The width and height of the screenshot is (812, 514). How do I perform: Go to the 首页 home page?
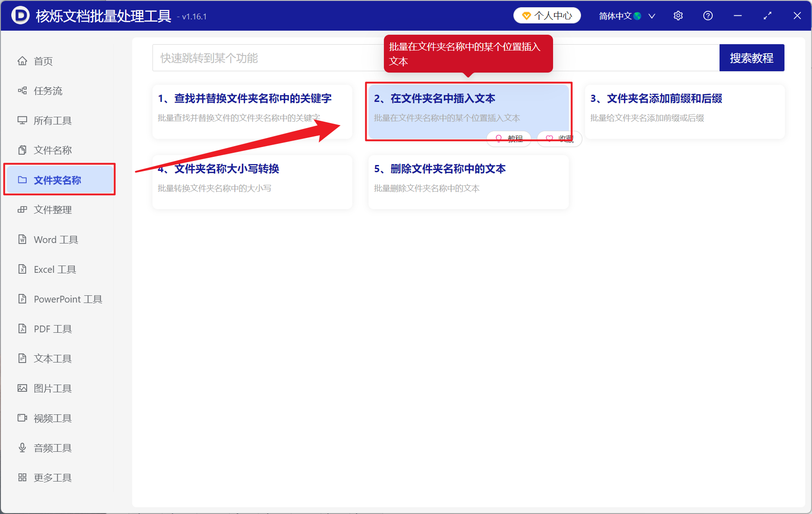click(43, 61)
